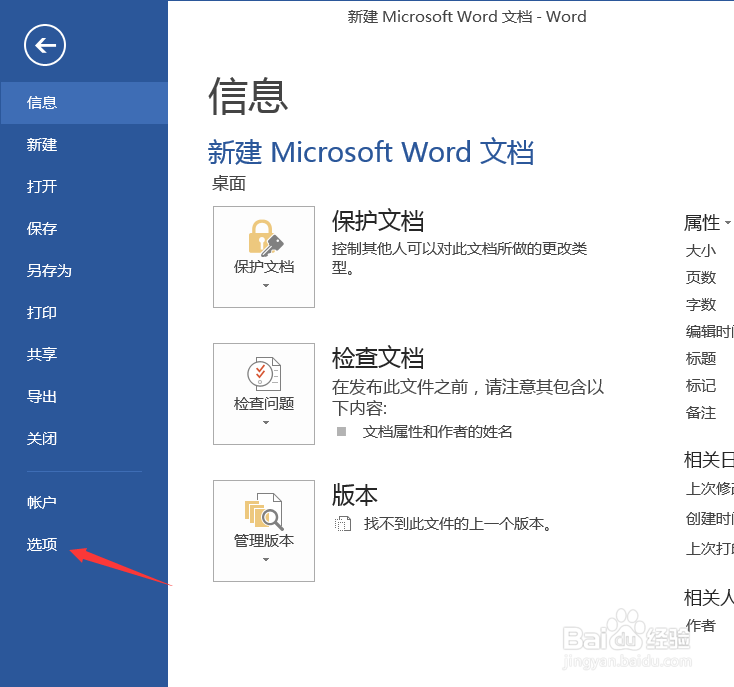This screenshot has width=734, height=687.
Task: Click the Manage Versions magnifier icon
Action: (x=264, y=511)
